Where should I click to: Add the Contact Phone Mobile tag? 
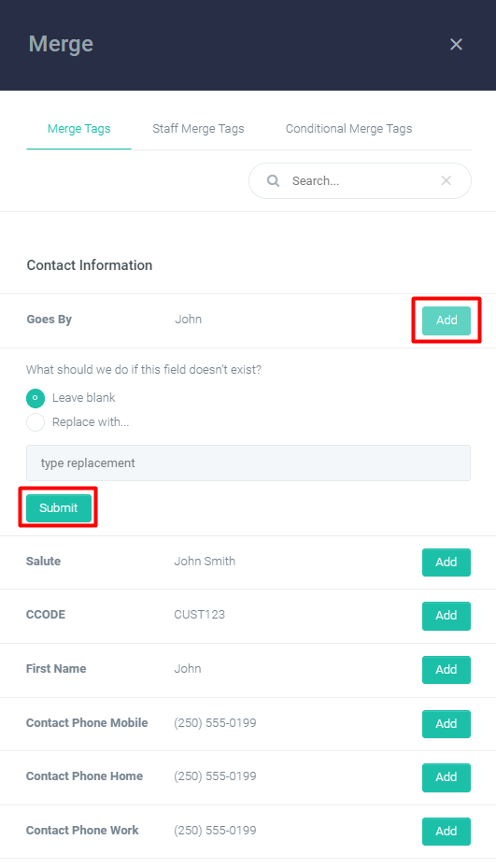click(446, 724)
